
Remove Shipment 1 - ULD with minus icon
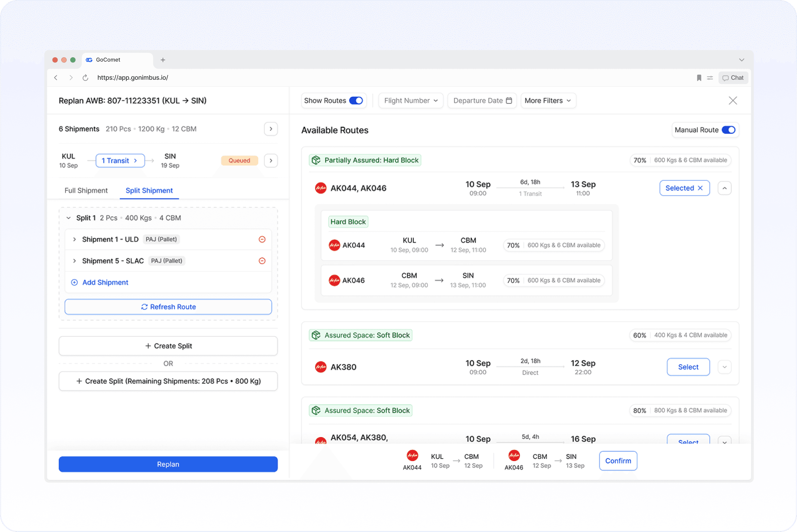[262, 239]
